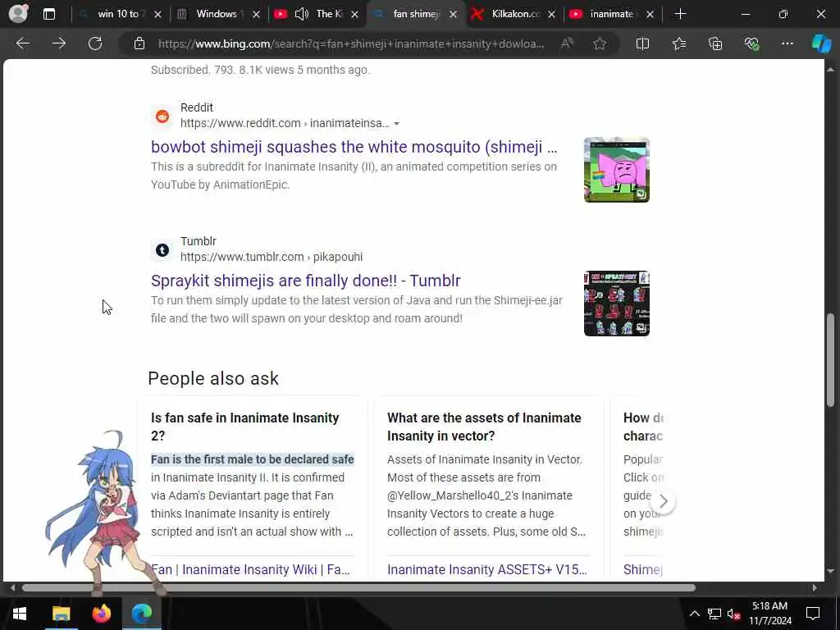This screenshot has width=840, height=630.
Task: Open Browser essentials heart icon
Action: 751,43
